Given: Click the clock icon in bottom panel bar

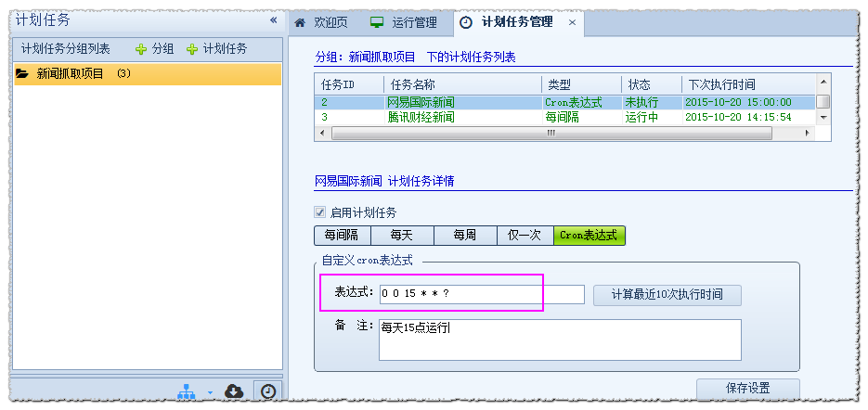Looking at the screenshot, I should [267, 391].
